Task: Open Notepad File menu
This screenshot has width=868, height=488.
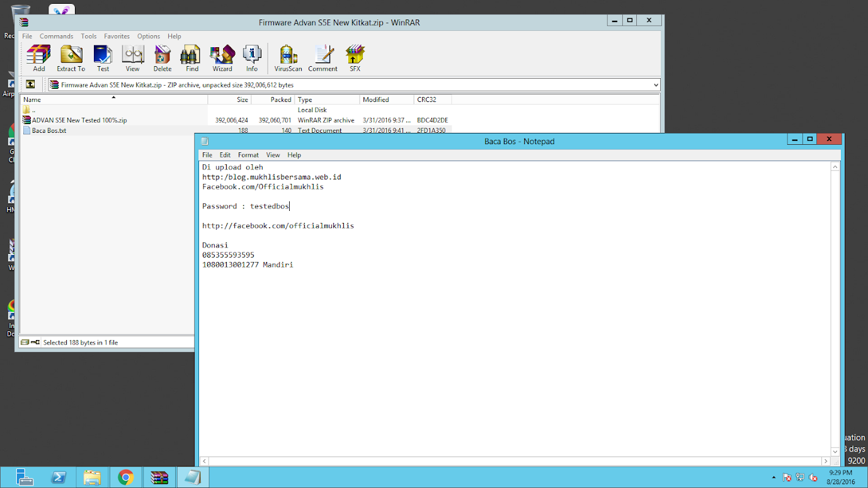Action: (207, 155)
